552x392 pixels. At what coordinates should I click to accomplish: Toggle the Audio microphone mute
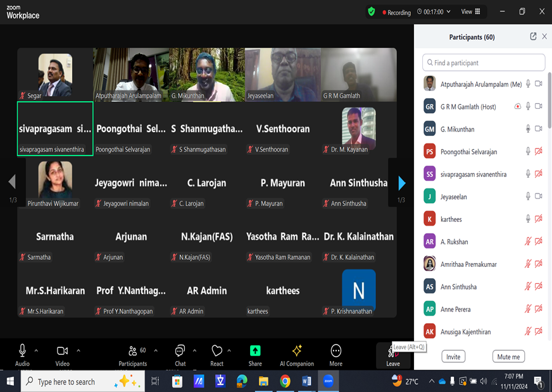click(x=22, y=354)
